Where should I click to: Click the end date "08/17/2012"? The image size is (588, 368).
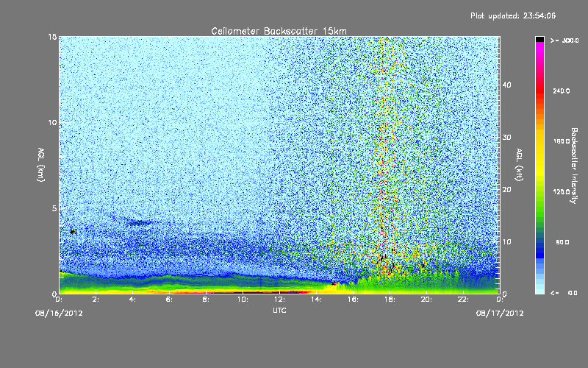point(500,313)
